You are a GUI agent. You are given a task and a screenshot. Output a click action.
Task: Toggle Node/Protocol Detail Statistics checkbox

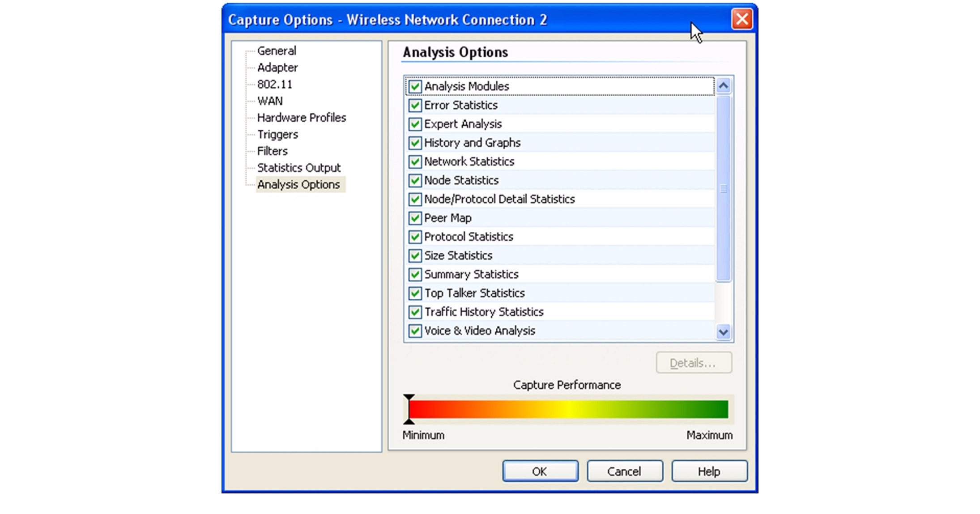415,199
